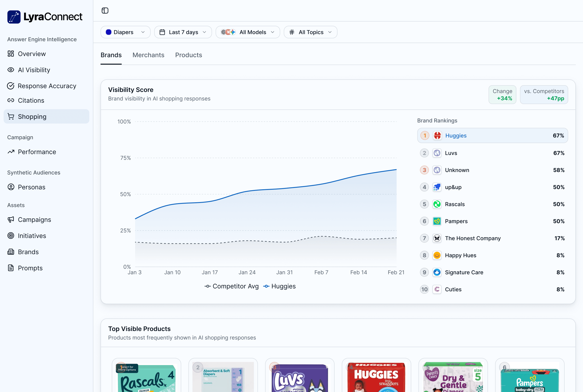
Task: Click the vs. Competitors +47pp badge
Action: pyautogui.click(x=544, y=94)
